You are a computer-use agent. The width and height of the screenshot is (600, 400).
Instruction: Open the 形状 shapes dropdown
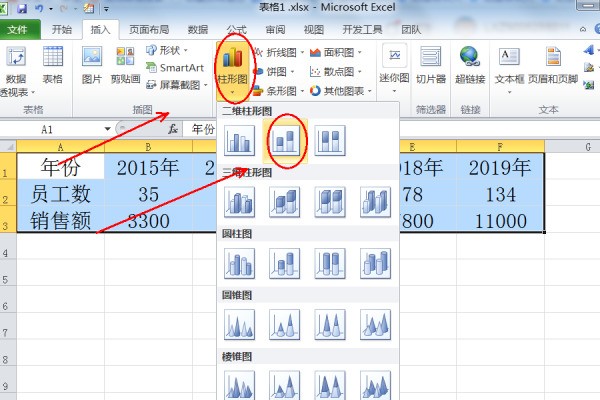[167, 50]
